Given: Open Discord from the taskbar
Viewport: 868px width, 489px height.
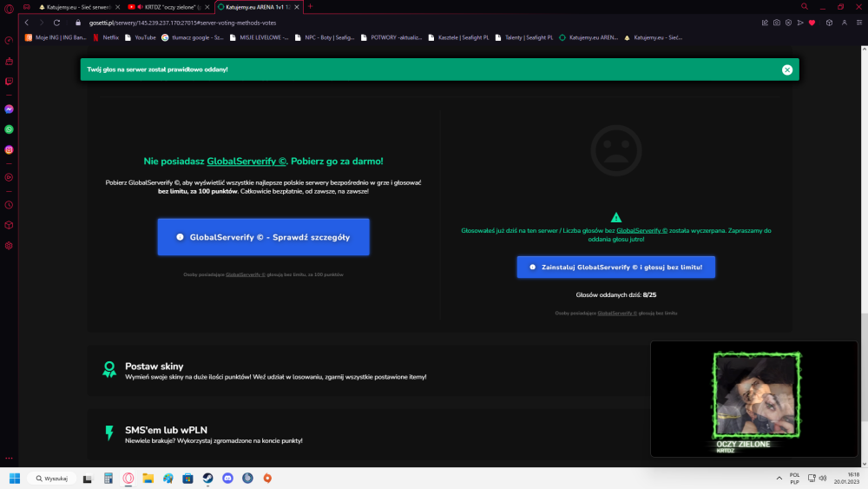Looking at the screenshot, I should [x=227, y=478].
